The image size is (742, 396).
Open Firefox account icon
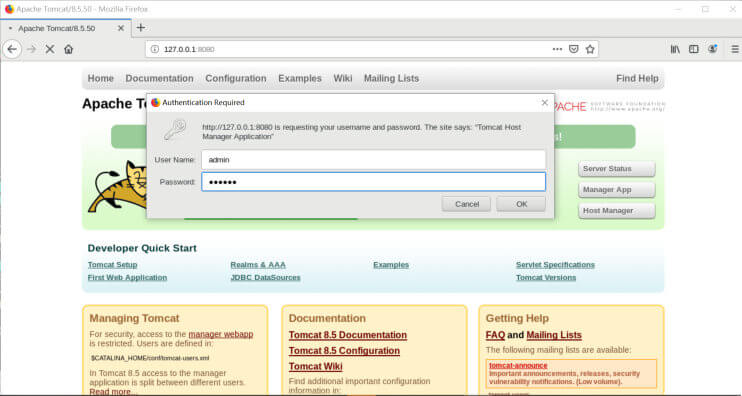[x=712, y=49]
